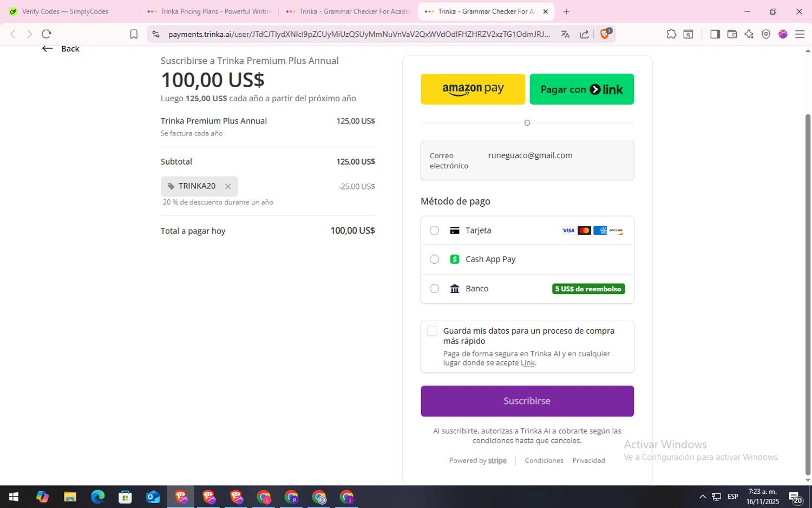Select the Banco payment radio option
Screen dimensions: 812x508
(x=434, y=288)
